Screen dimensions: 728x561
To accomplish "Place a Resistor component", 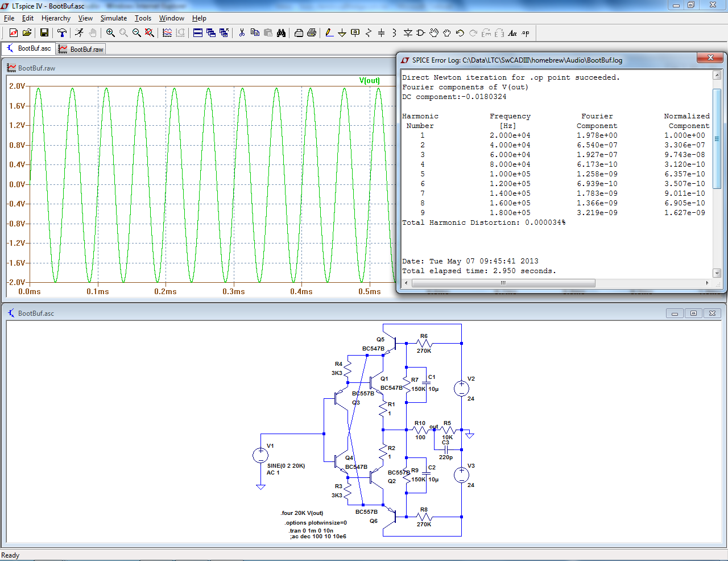I will 369,33.
